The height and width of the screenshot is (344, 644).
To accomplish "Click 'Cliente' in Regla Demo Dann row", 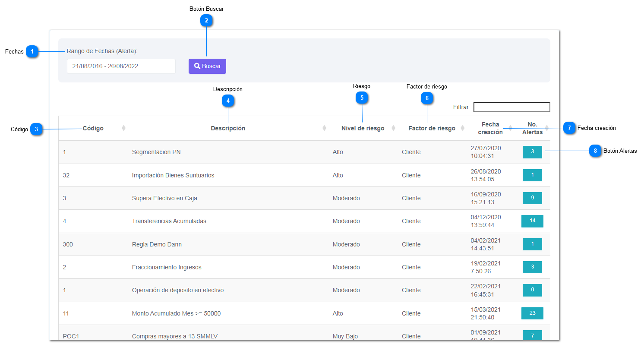I will coord(411,244).
